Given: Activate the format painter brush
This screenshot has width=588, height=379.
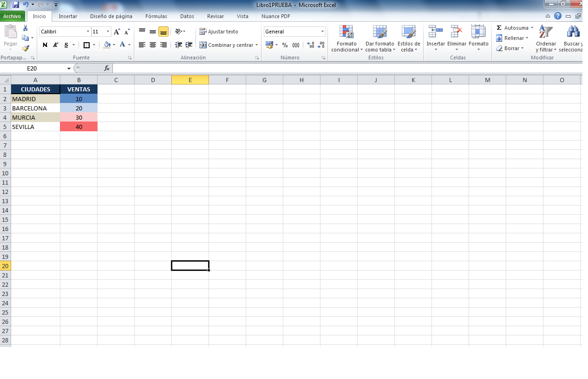Looking at the screenshot, I should pyautogui.click(x=26, y=48).
